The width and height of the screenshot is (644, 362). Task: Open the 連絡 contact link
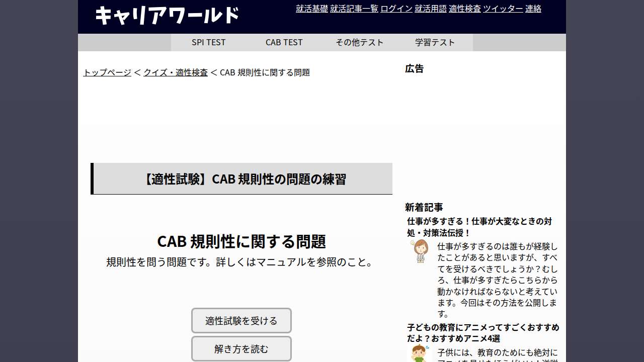(533, 9)
